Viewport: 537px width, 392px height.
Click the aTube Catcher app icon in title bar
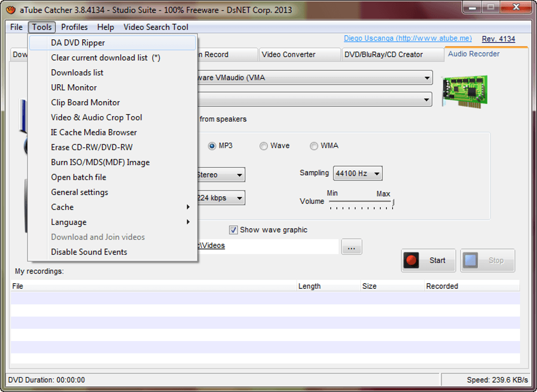tap(11, 9)
